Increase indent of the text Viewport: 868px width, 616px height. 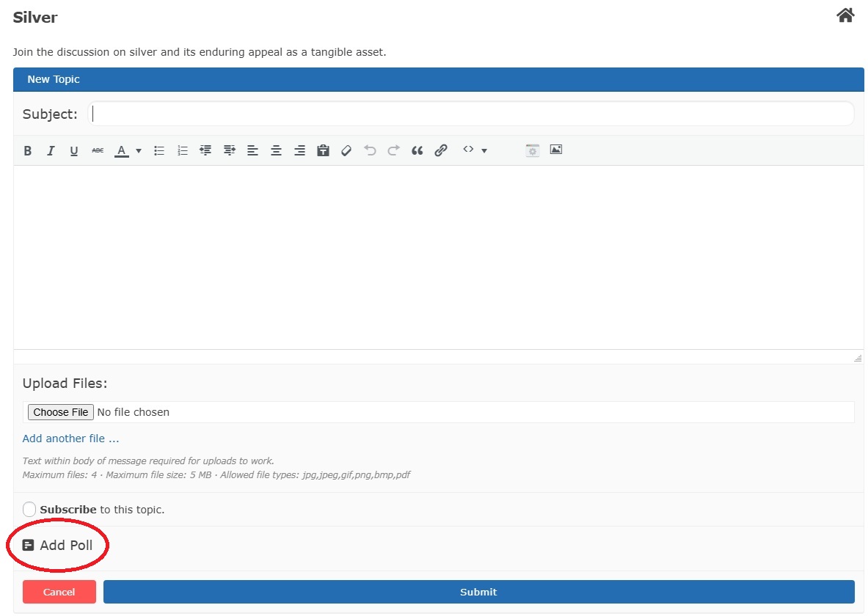[229, 150]
